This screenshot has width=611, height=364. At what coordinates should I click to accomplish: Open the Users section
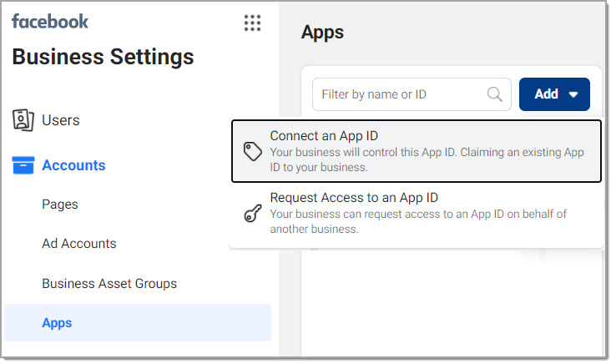tap(60, 120)
